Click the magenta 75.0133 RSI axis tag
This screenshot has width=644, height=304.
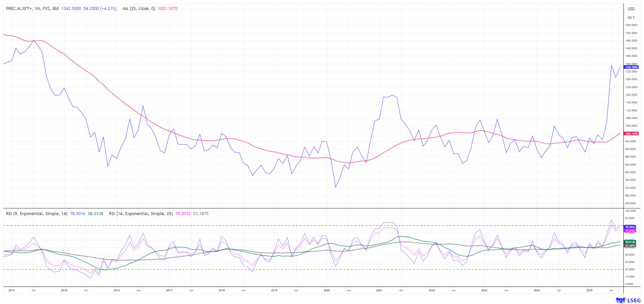(x=630, y=231)
